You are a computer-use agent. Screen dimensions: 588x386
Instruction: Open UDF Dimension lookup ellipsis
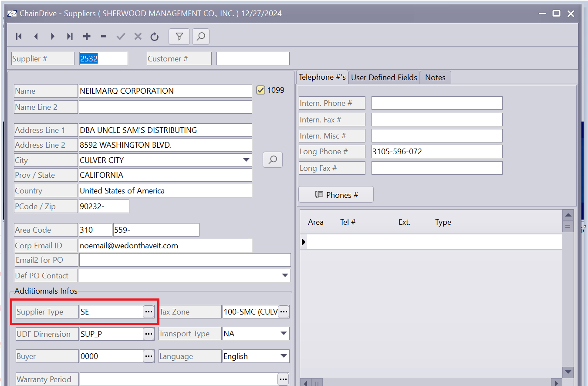point(149,334)
